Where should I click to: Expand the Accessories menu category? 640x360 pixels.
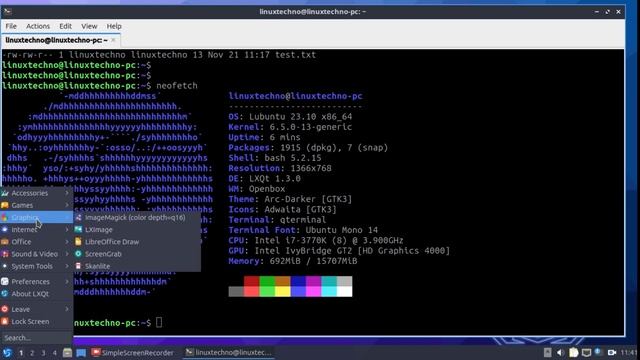(36, 193)
